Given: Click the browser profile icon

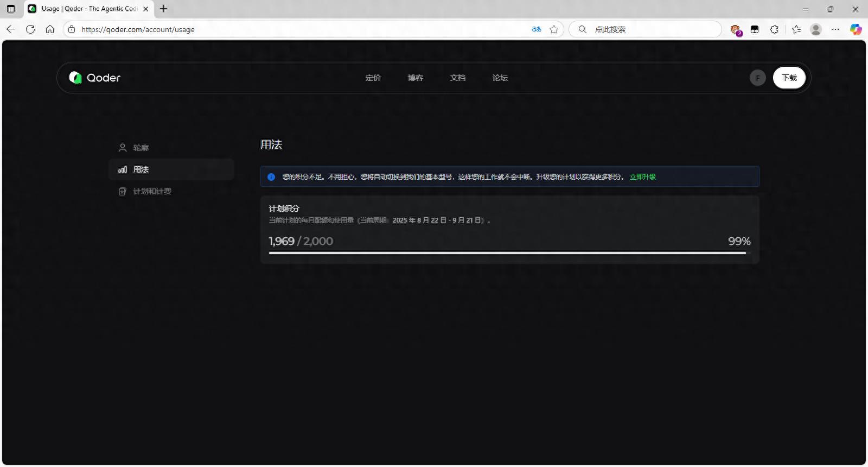Looking at the screenshot, I should coord(816,29).
